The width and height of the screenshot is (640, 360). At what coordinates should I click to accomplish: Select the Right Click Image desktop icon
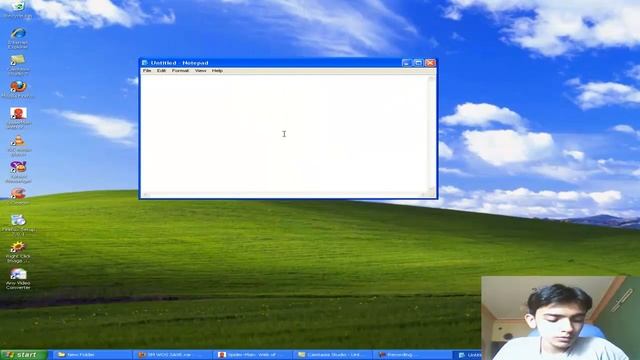coord(18,251)
